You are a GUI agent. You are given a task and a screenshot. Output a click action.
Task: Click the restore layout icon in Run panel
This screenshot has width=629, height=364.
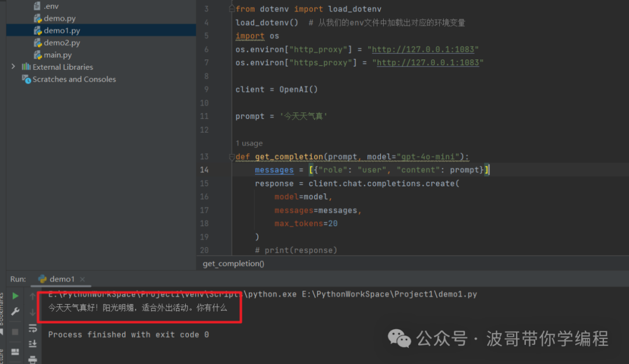coord(15,352)
